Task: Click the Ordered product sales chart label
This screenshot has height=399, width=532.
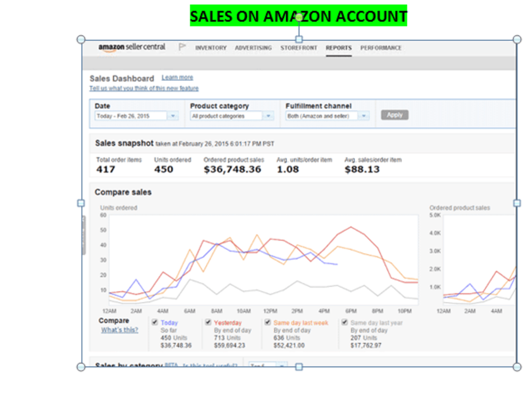Action: [460, 207]
